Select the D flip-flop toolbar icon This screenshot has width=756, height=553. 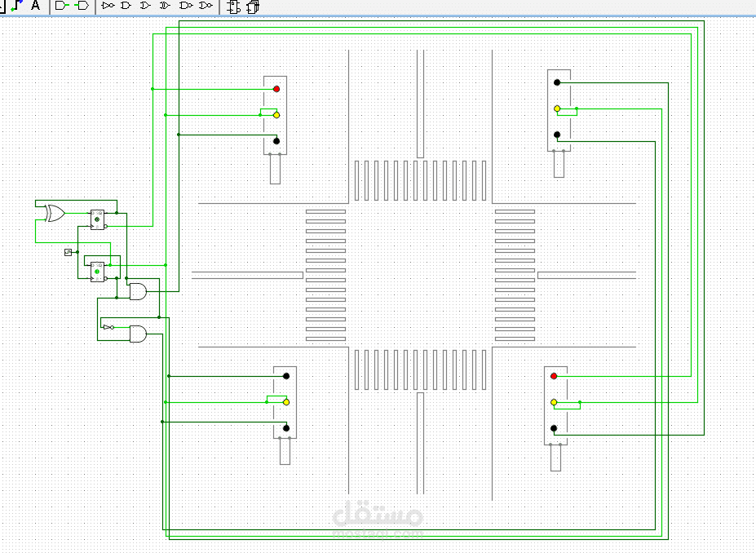[x=234, y=7]
